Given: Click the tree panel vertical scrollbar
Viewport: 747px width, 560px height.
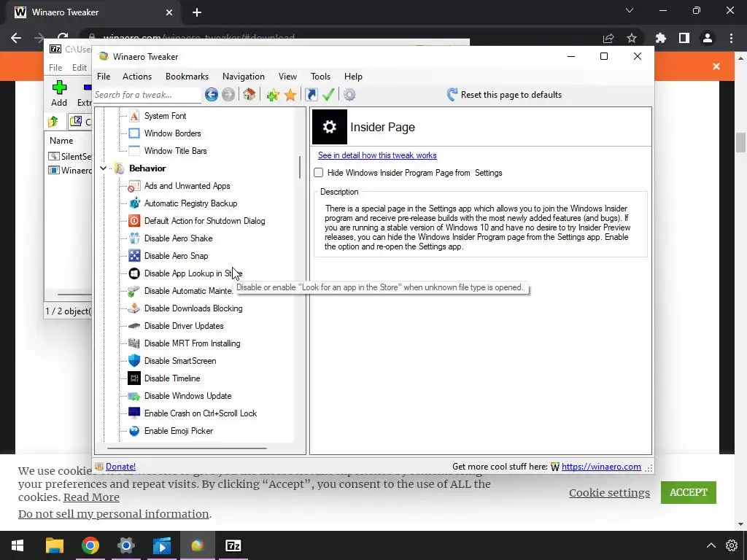Looking at the screenshot, I should (x=300, y=167).
